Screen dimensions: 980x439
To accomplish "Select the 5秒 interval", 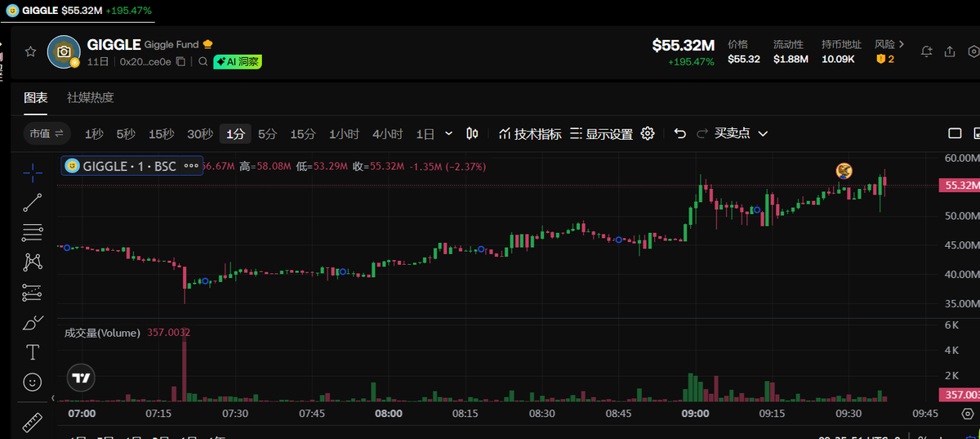I will point(126,134).
